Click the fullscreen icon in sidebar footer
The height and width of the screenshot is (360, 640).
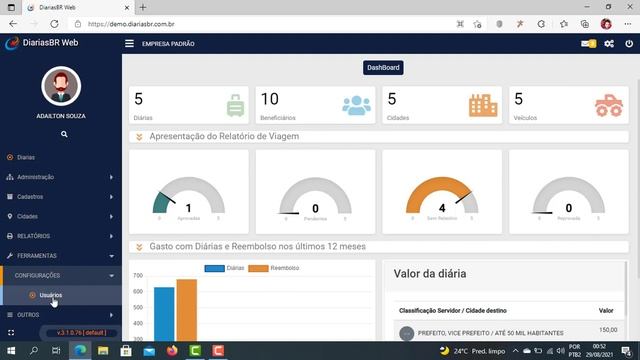pyautogui.click(x=11, y=333)
